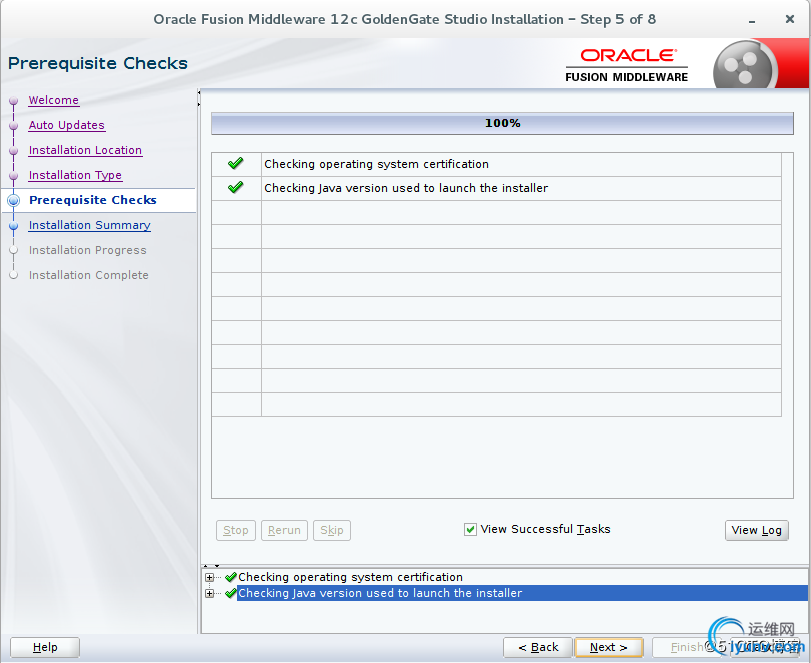Click the Prerequisite Checks page heading
This screenshot has width=811, height=663.
point(98,63)
